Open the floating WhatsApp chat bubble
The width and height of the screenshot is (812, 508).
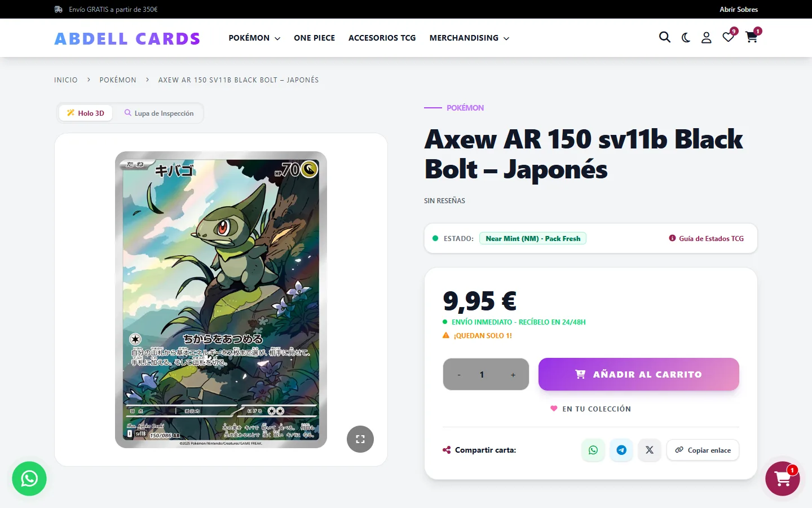click(29, 479)
